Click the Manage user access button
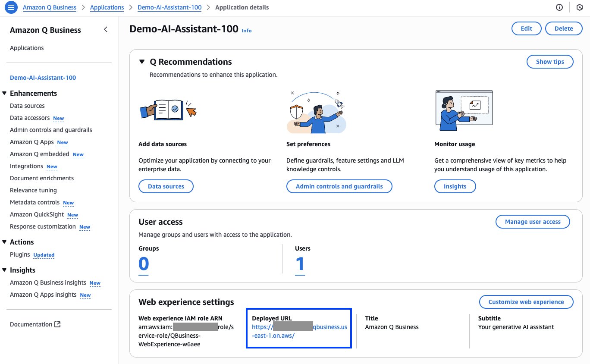 pyautogui.click(x=533, y=222)
